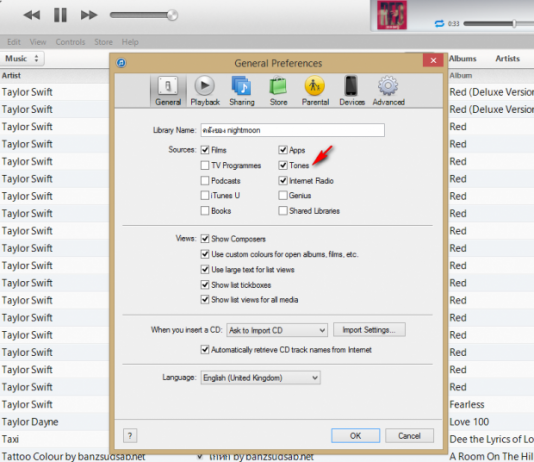Expand the Ask to Import CD dropdown
The image size is (534, 462).
point(277,330)
